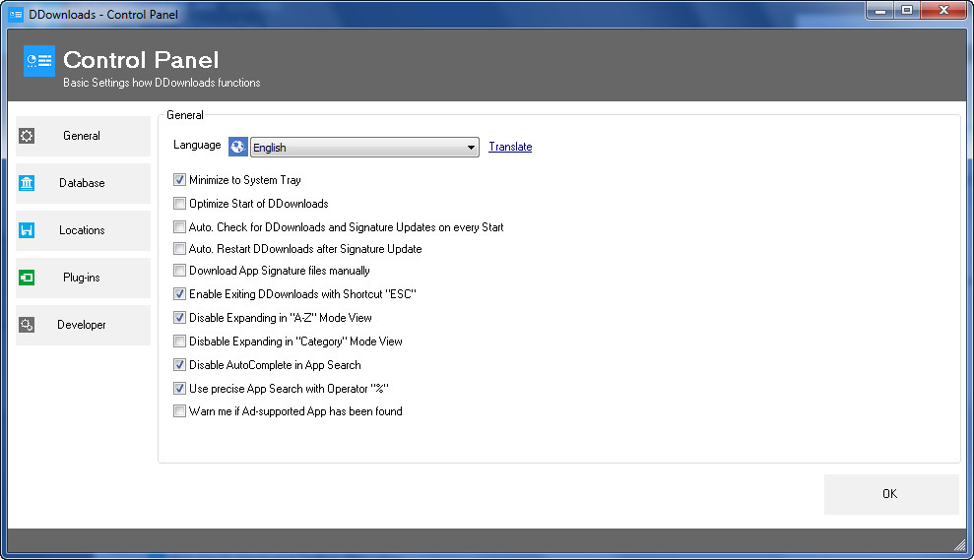
Task: Uncheck Minimize to System Tray
Action: pyautogui.click(x=179, y=180)
